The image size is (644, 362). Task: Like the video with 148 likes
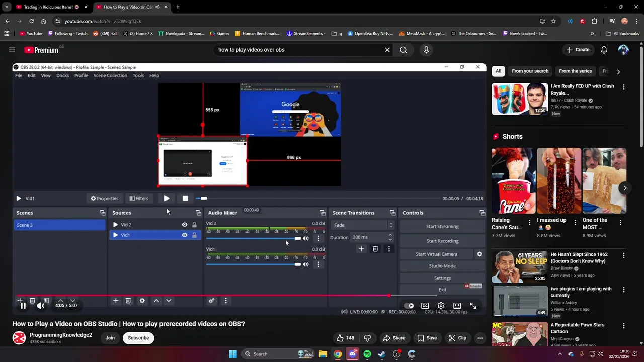[345, 338]
